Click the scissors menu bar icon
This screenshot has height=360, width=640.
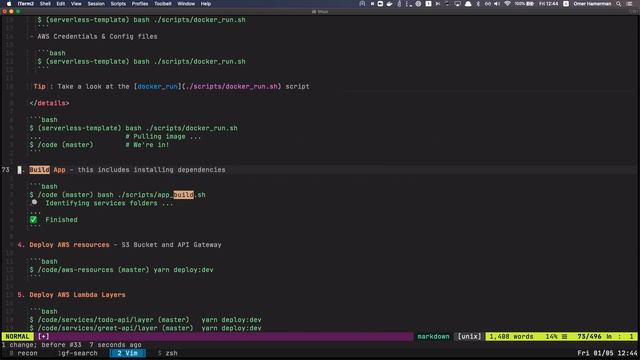coord(438,4)
